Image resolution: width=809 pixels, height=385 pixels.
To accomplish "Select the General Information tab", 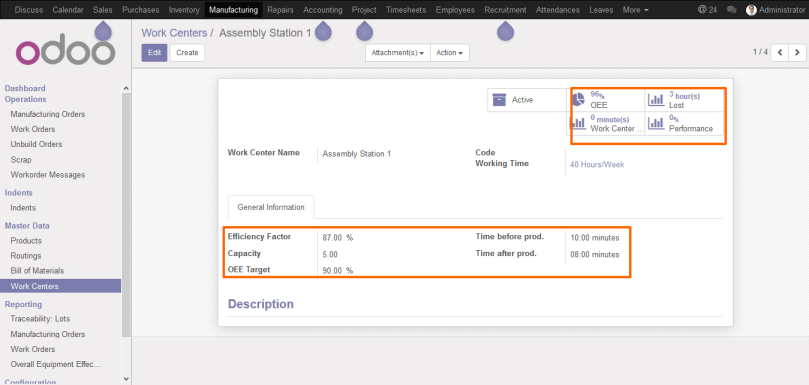I will (271, 207).
